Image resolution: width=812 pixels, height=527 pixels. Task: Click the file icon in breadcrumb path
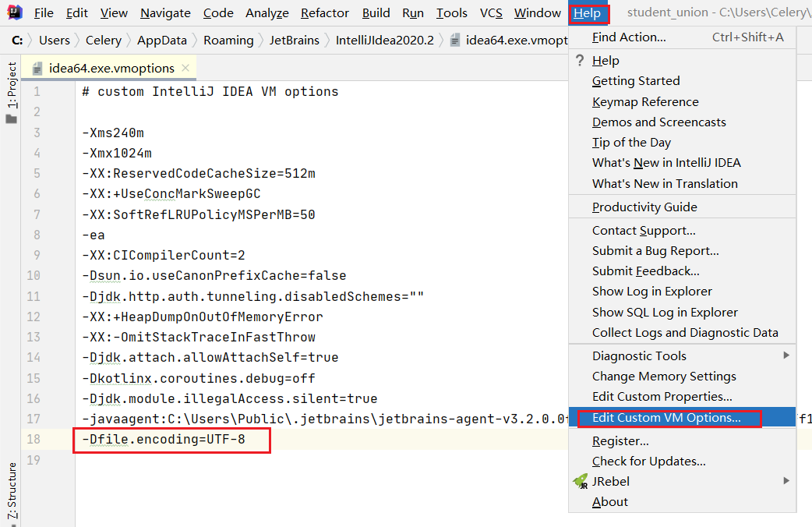coord(454,41)
